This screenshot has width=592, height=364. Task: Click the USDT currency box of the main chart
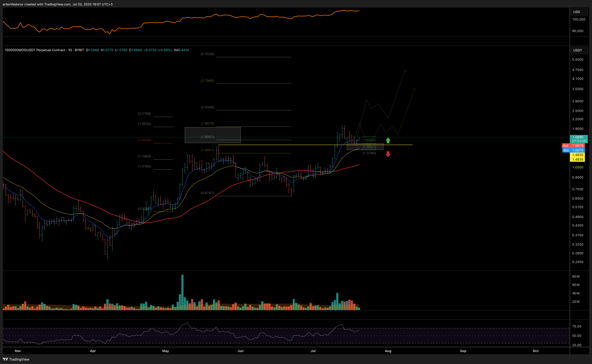(579, 50)
